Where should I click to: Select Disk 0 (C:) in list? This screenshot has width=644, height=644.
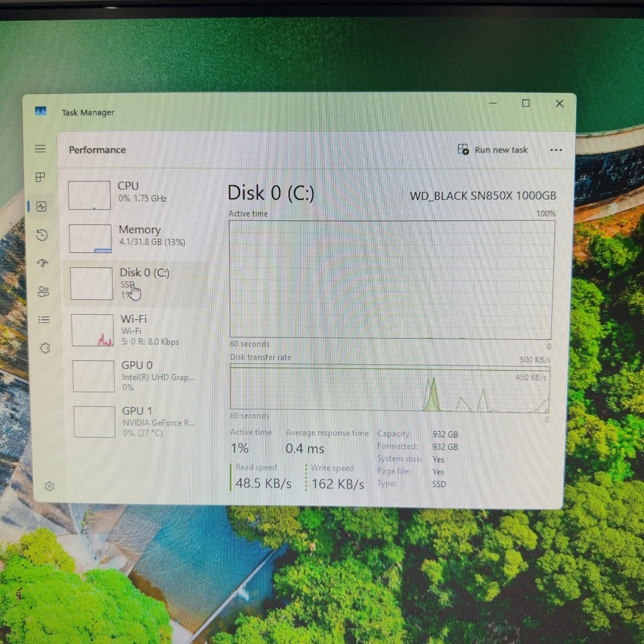[x=139, y=283]
